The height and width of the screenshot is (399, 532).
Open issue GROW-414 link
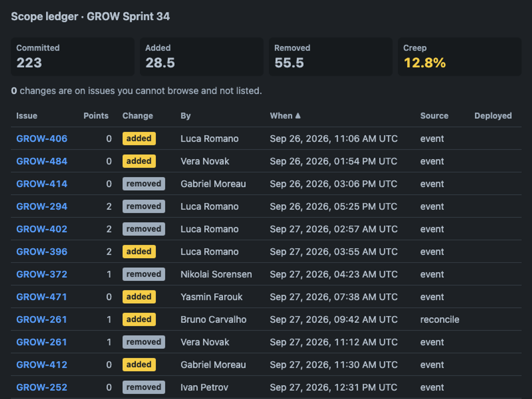(x=42, y=184)
